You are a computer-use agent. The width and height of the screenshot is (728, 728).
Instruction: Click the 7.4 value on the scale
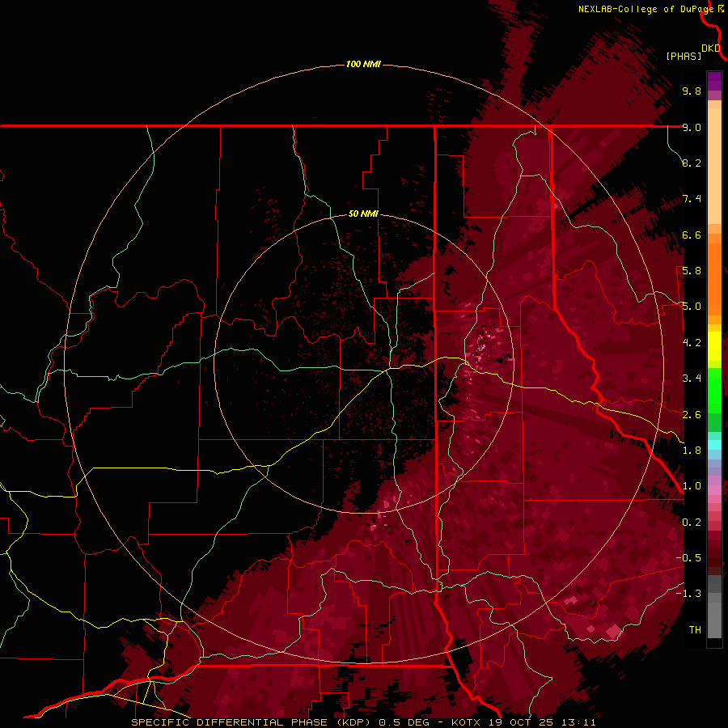coord(692,199)
